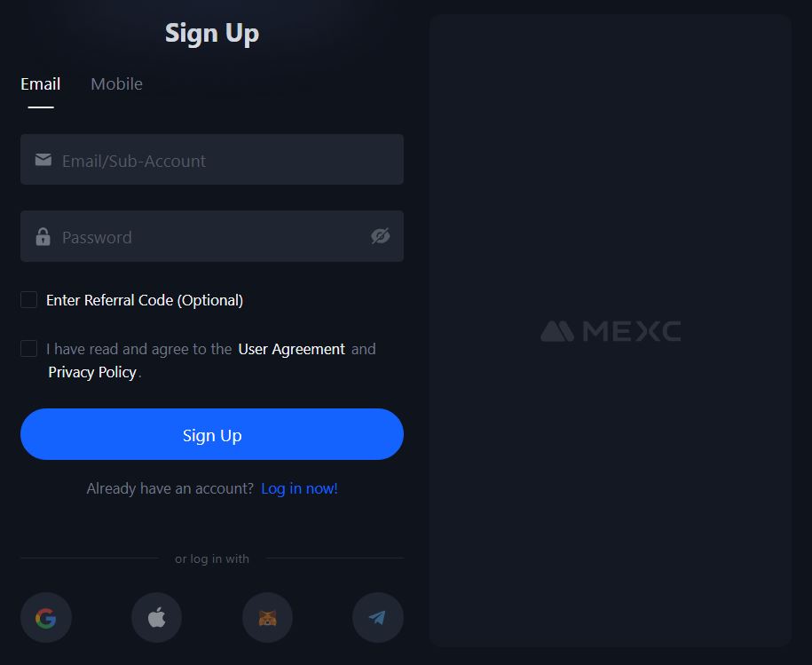812x665 pixels.
Task: Select the Apple login icon
Action: (x=156, y=617)
